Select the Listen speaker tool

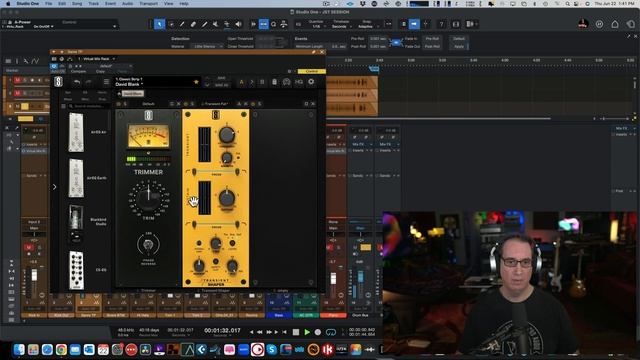pos(238,24)
